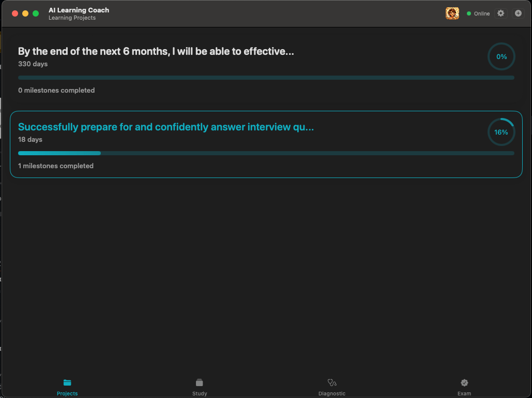Click the 330 days project's progress bar
Image resolution: width=532 pixels, height=398 pixels.
point(266,78)
